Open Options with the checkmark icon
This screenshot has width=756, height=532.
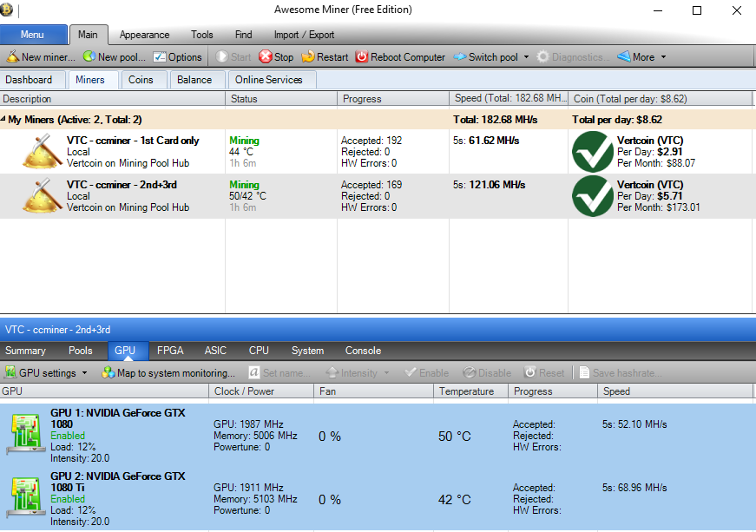[160, 57]
